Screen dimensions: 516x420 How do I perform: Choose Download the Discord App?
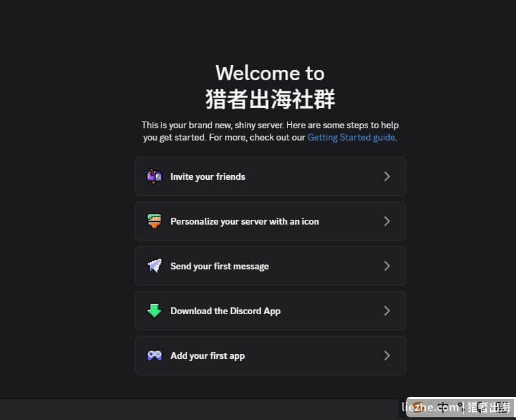tap(225, 311)
